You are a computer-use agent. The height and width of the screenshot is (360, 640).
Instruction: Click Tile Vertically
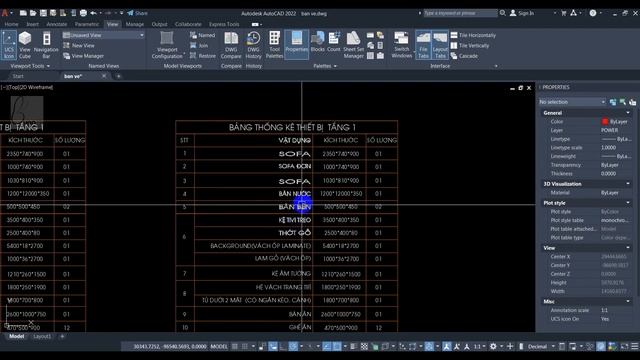470,46
